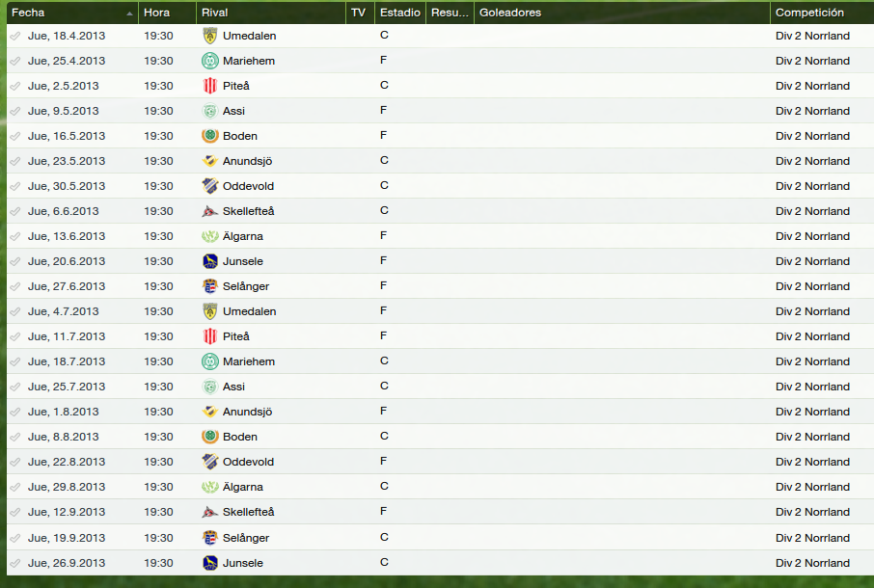Screen dimensions: 874x588
Task: Click the TV column header
Action: pyautogui.click(x=360, y=13)
